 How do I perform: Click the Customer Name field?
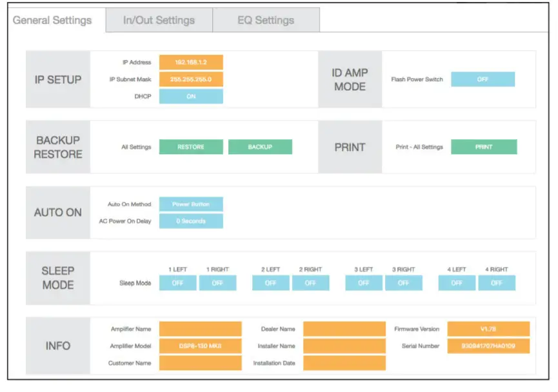[200, 363]
